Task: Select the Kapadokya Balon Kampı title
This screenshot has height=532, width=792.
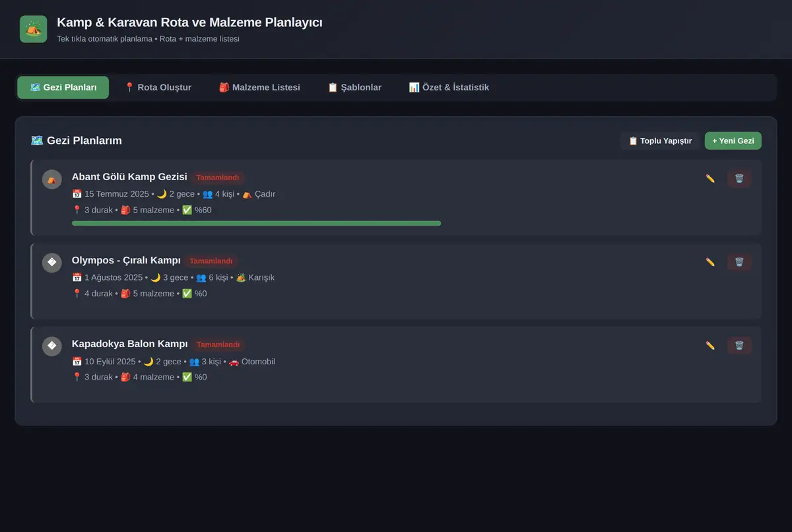Action: [x=130, y=344]
